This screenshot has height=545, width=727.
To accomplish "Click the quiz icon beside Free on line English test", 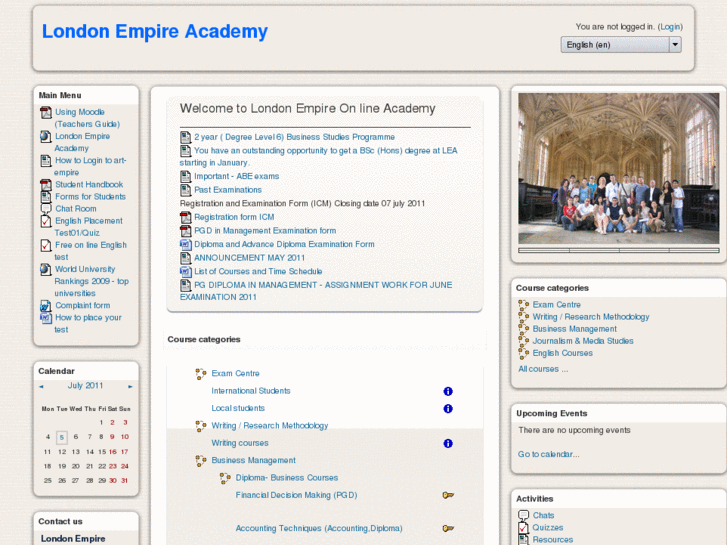I will pos(46,245).
